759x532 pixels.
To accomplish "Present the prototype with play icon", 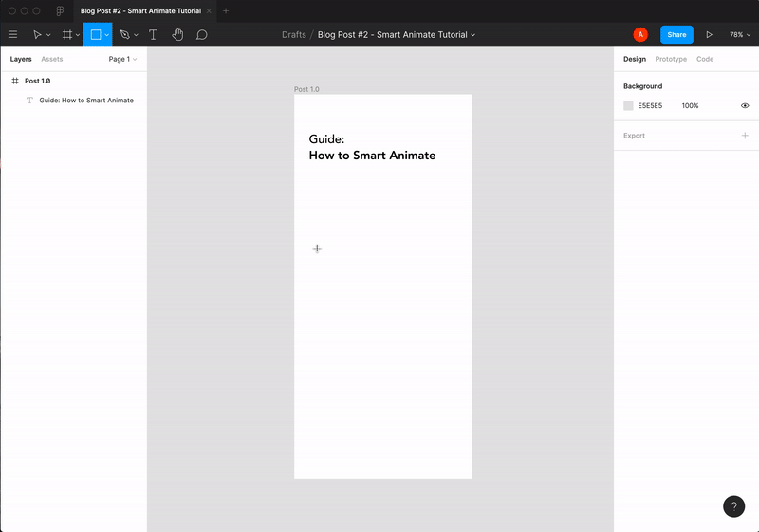I will (709, 35).
